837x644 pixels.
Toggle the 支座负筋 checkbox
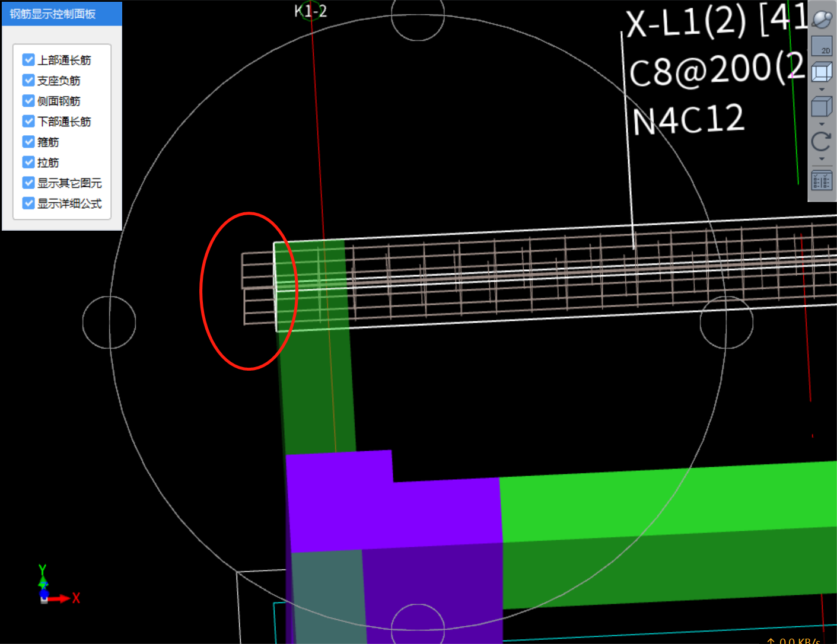pos(28,80)
